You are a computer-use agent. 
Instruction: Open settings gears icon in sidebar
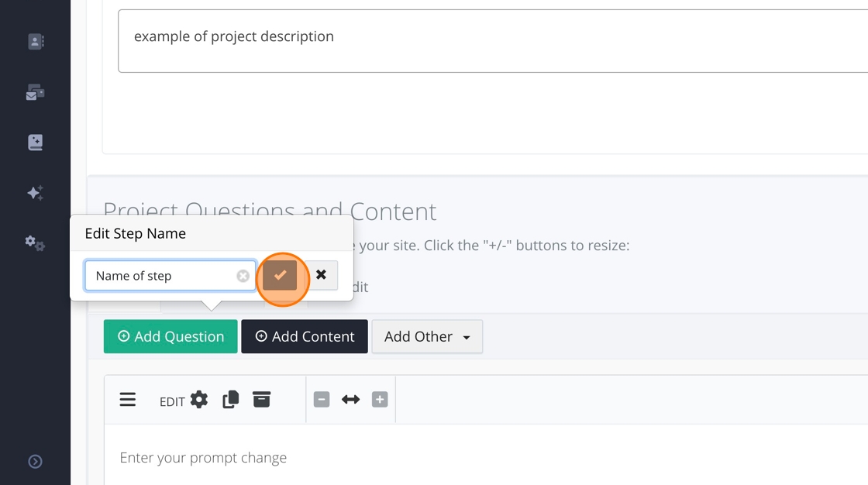click(36, 243)
